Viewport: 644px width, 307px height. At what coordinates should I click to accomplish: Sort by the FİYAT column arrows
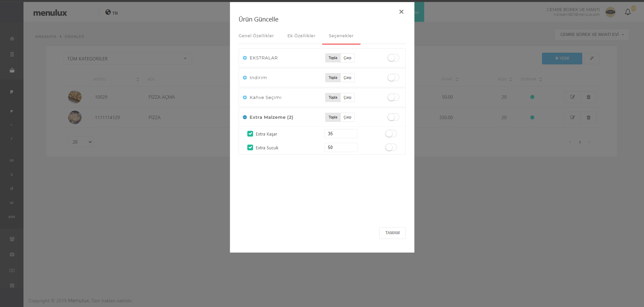(457, 79)
